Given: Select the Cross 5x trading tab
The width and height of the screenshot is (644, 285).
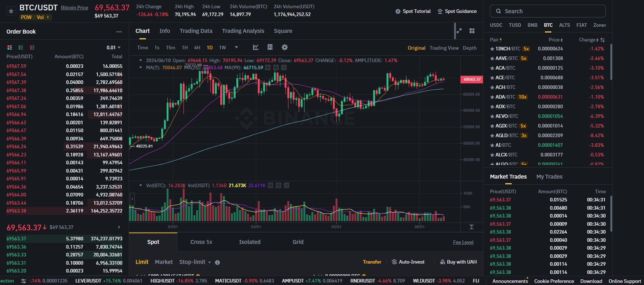Looking at the screenshot, I should 201,242.
